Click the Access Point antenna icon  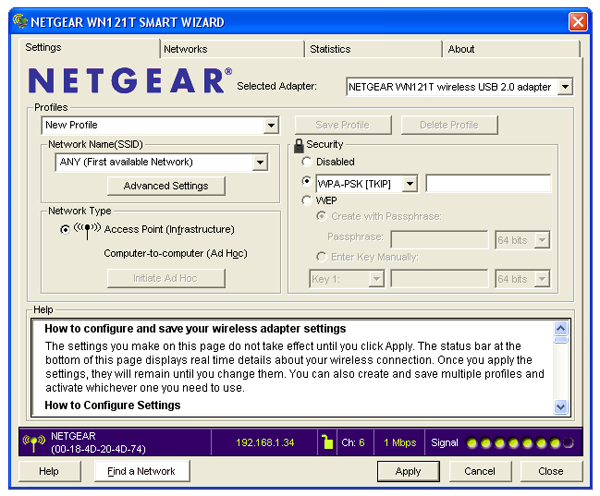pos(87,230)
